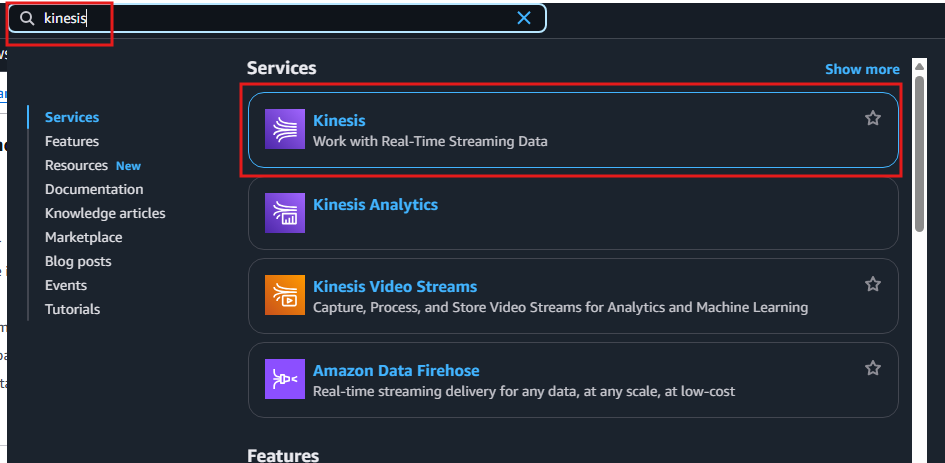
Task: Clear the search with the X icon
Action: coord(524,18)
